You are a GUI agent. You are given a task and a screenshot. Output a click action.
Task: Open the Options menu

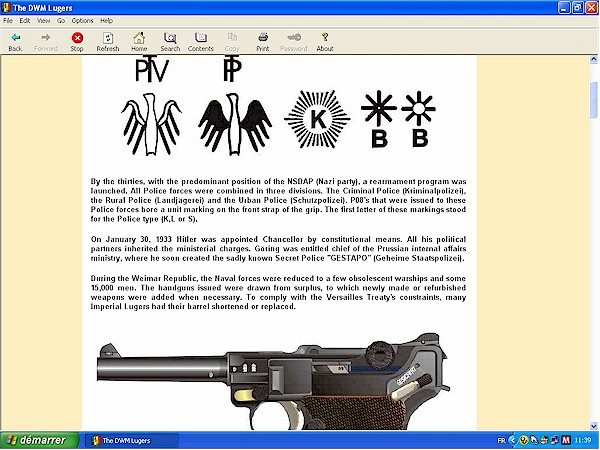82,21
